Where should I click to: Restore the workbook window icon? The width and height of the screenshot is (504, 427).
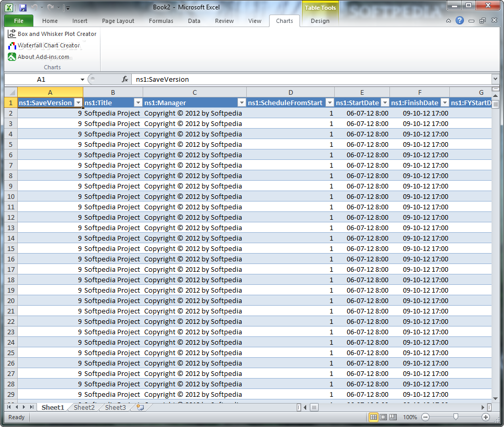tap(483, 21)
